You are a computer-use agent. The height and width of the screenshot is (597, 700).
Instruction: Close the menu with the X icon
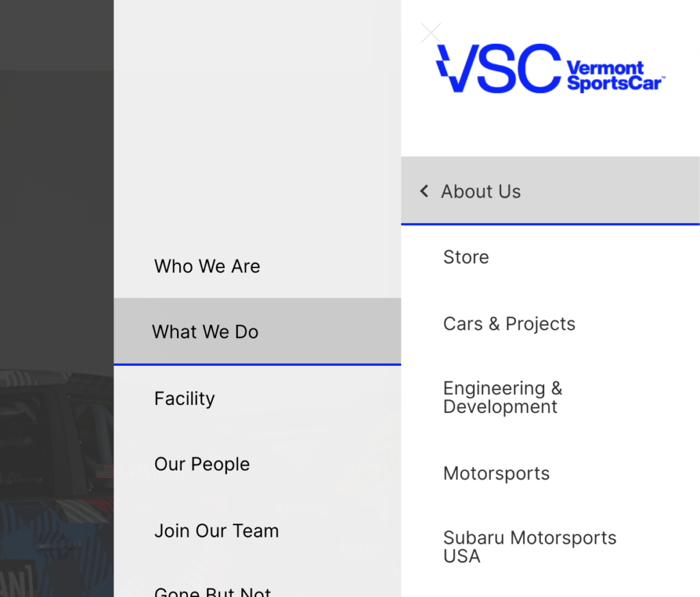click(x=431, y=33)
